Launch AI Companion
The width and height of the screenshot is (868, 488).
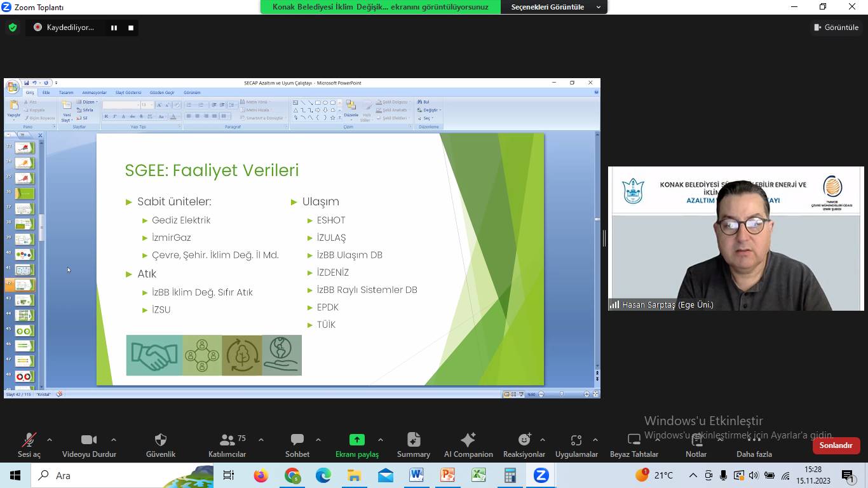(x=468, y=445)
